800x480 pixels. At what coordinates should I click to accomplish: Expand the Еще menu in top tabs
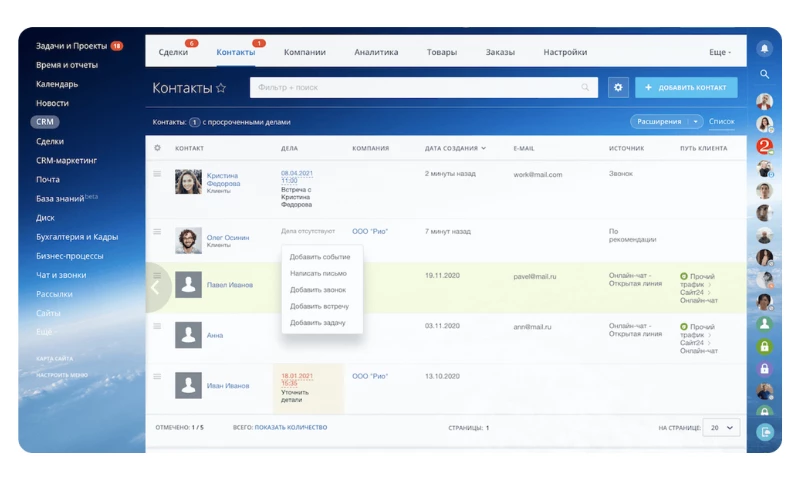[x=720, y=52]
